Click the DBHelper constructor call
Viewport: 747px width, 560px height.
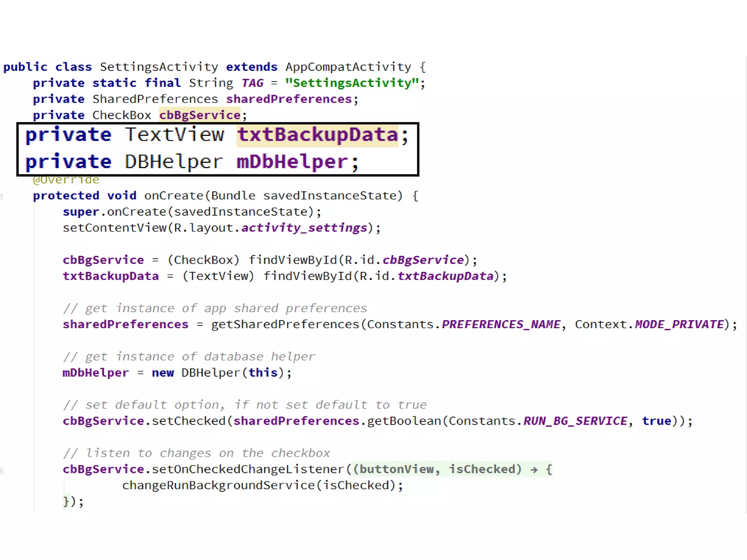pos(211,373)
